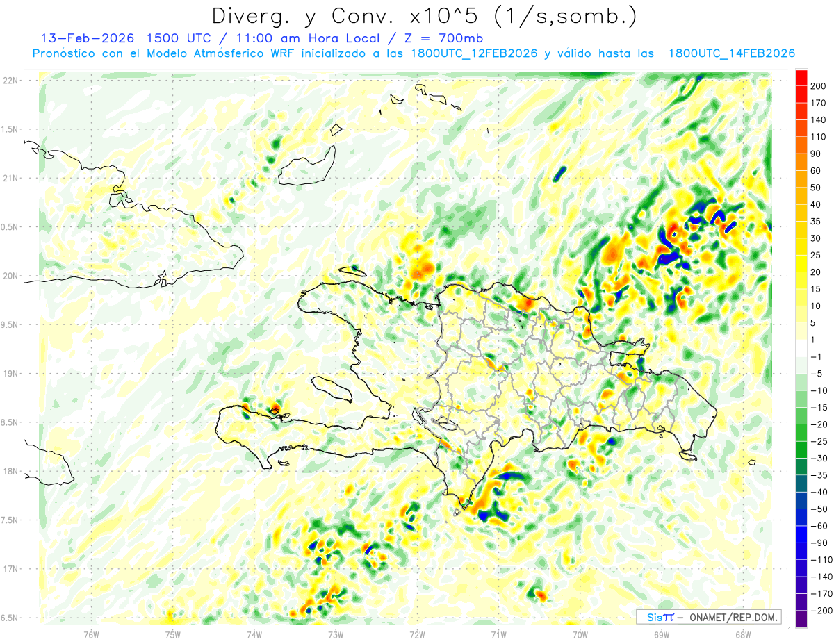Viewport: 834px width, 644px height.
Task: Click the '5' positive colorbar value
Action: (x=814, y=323)
